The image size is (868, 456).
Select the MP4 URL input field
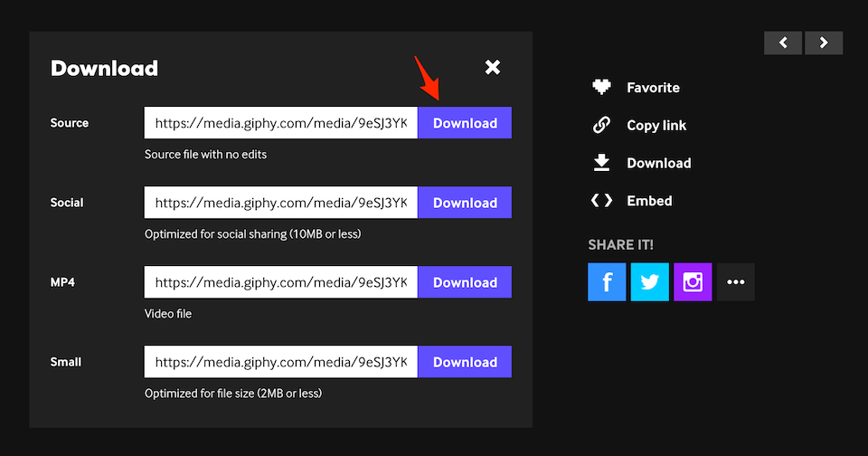pyautogui.click(x=280, y=282)
